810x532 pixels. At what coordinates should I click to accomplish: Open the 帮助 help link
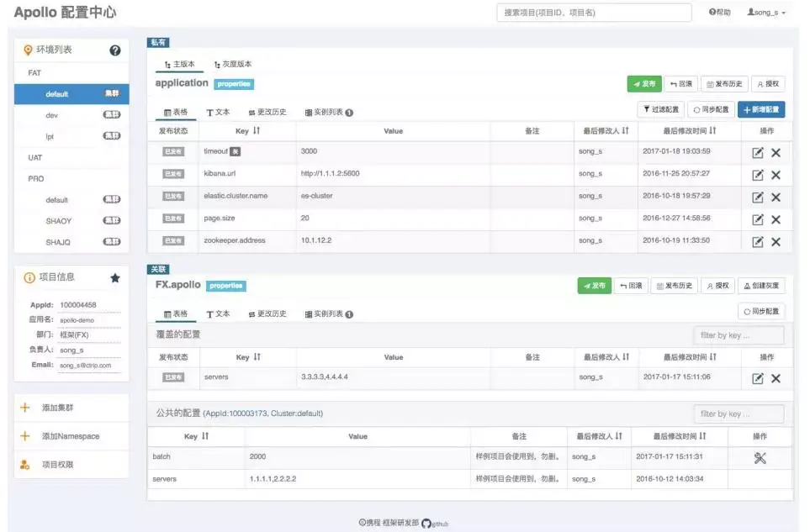coord(720,13)
